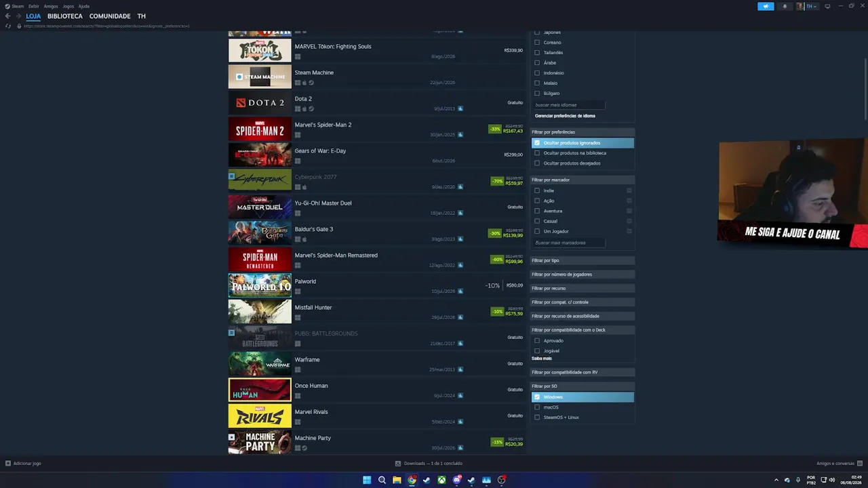Click the Dota 2 thumbnail image

(260, 102)
